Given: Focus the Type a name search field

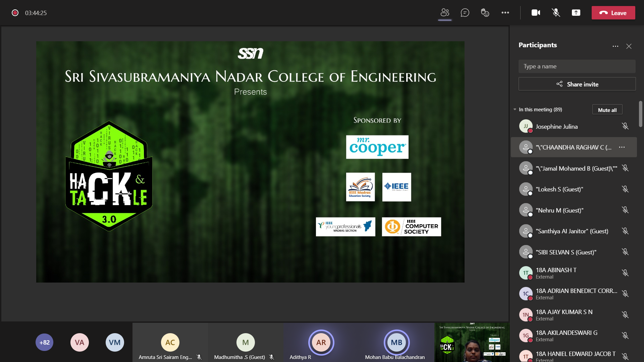Looking at the screenshot, I should 577,66.
